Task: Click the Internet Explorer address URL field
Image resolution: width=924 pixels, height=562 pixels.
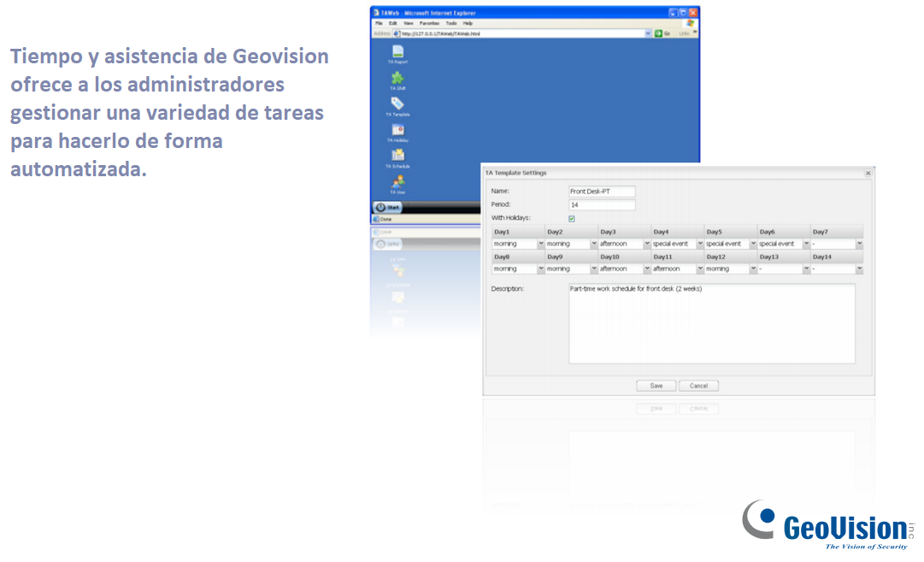Action: pyautogui.click(x=522, y=33)
